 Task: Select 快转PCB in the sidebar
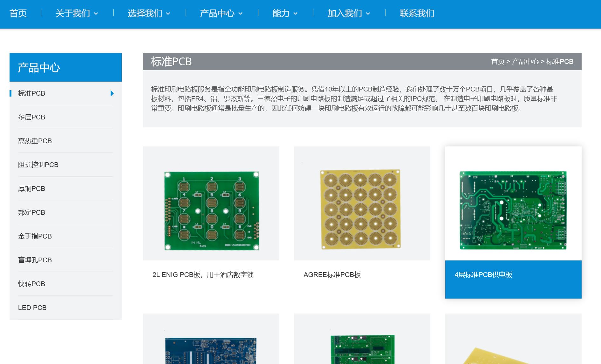pyautogui.click(x=65, y=284)
